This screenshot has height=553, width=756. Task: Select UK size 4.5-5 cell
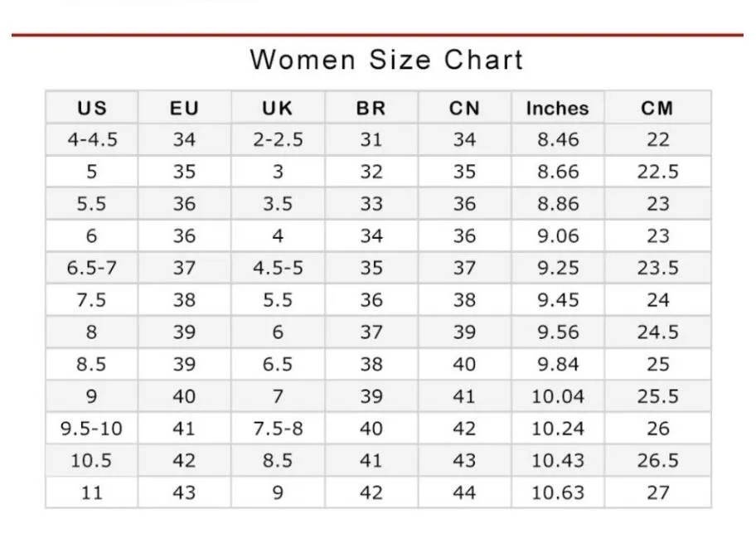tap(278, 268)
